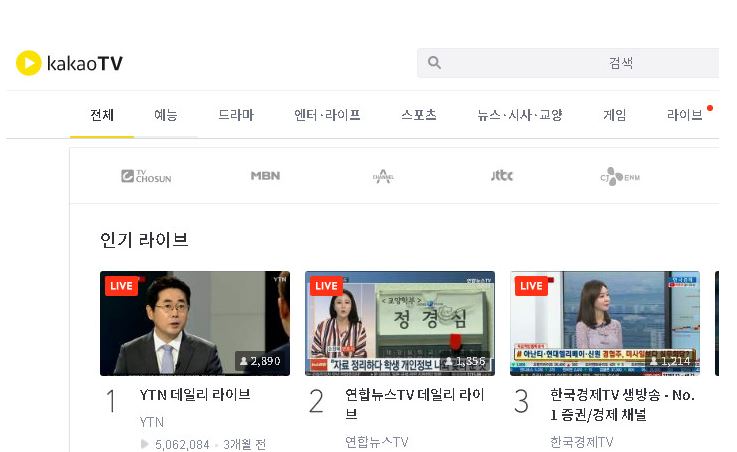Click the kakaoTV yellow play logo icon

[28, 63]
